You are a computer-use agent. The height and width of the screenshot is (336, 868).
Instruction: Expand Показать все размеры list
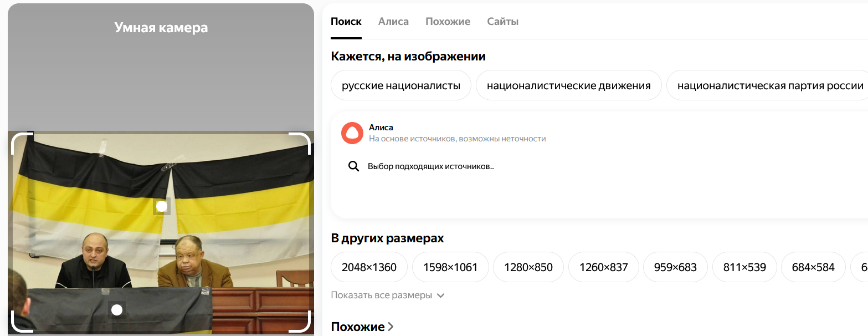tap(387, 295)
